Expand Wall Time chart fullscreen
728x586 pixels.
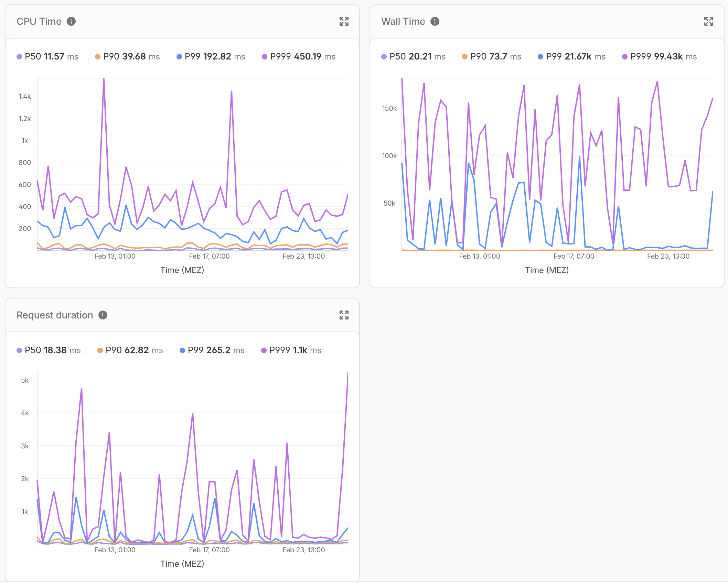(708, 21)
